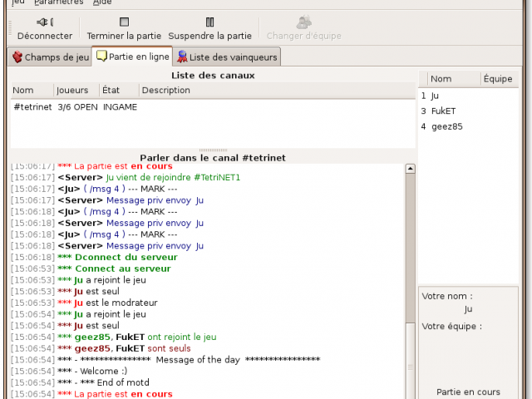Click the Terminer la partie label
This screenshot has width=532, height=399.
(x=124, y=36)
